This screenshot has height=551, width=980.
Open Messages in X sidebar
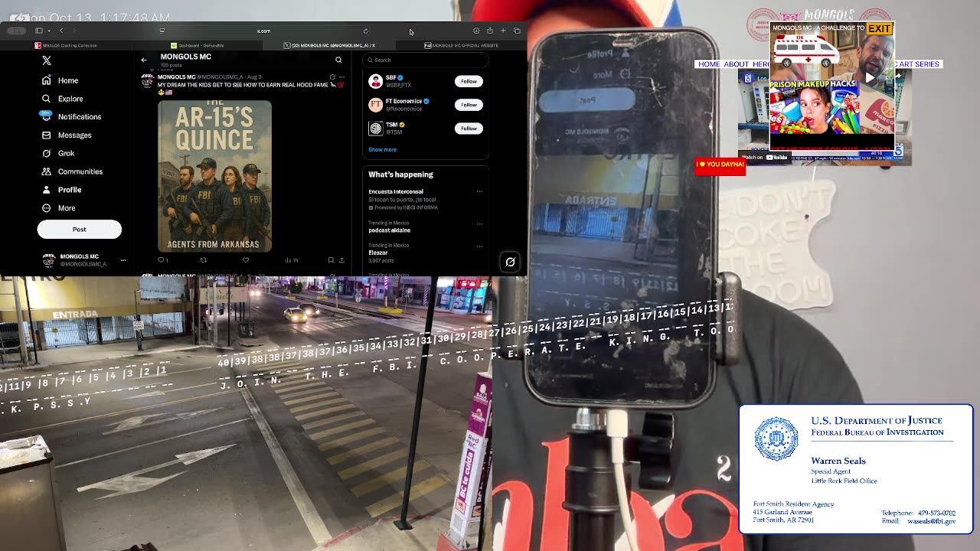[x=67, y=135]
